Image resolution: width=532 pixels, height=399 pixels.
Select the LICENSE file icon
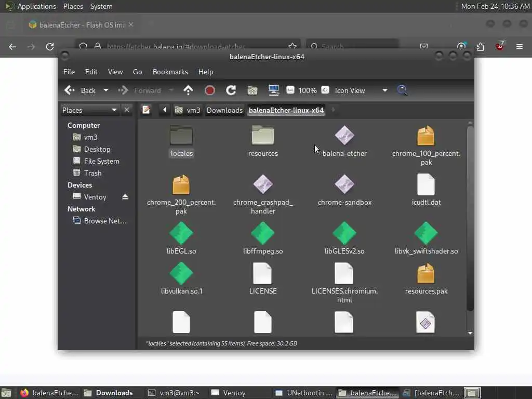(x=263, y=273)
